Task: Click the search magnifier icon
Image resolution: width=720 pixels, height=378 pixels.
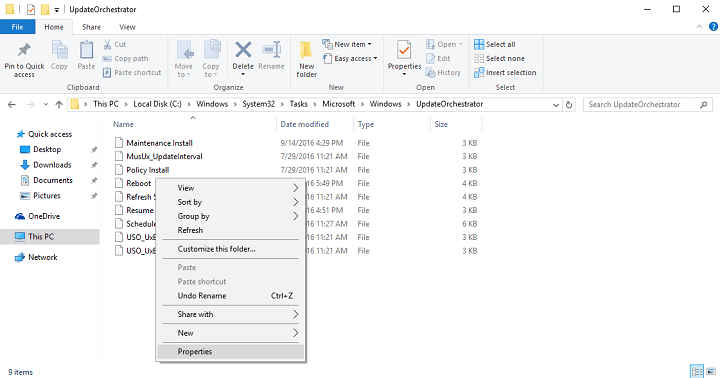Action: (x=703, y=104)
